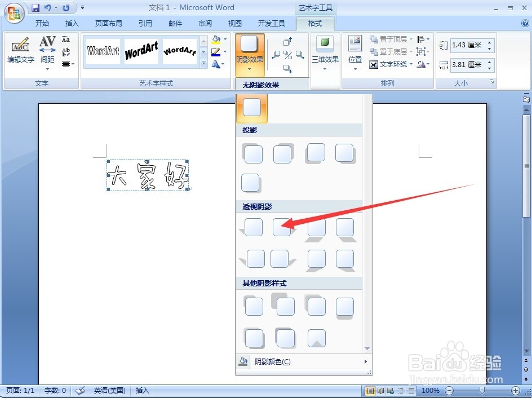Select first style under 其他阴影样式

253,306
